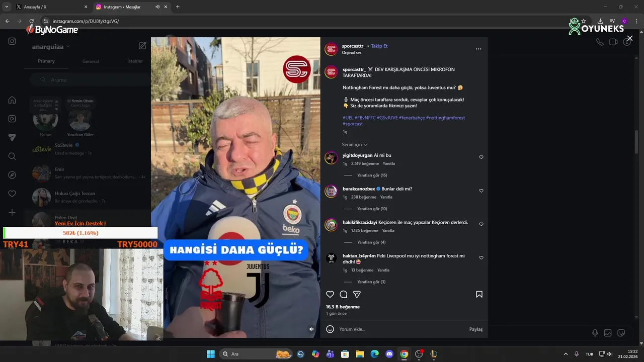Save post with bookmark icon
644x362 pixels.
tap(479, 295)
